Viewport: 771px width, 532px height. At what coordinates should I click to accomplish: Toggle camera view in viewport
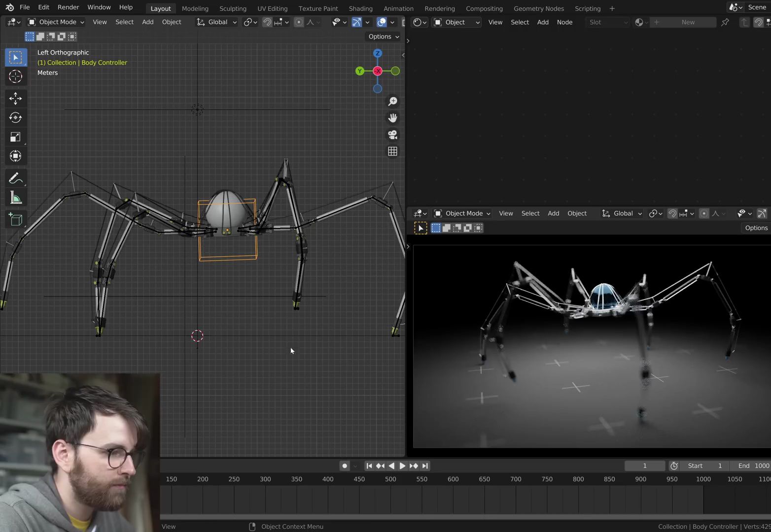coord(392,134)
